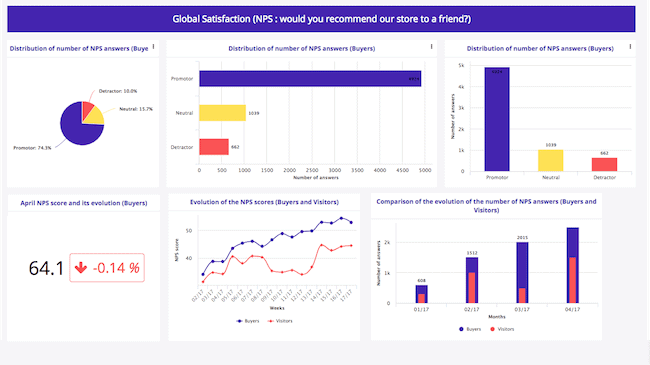
Task: Click the red Detractor column labeled 662
Action: (x=604, y=164)
